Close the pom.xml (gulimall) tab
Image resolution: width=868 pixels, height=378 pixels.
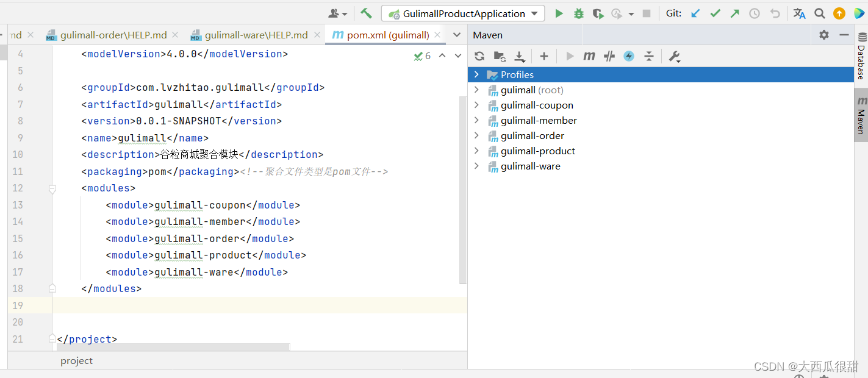(438, 35)
